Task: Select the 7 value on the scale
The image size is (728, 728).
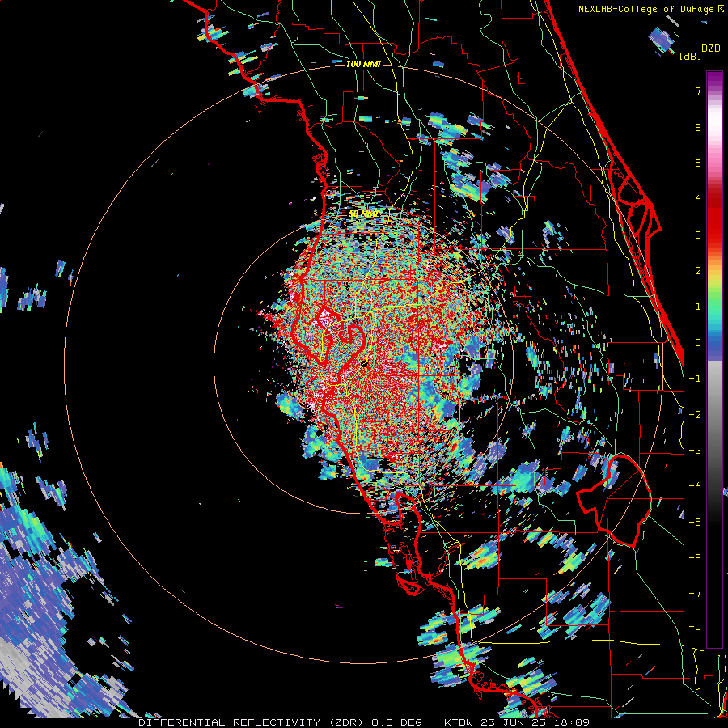Action: pos(698,91)
